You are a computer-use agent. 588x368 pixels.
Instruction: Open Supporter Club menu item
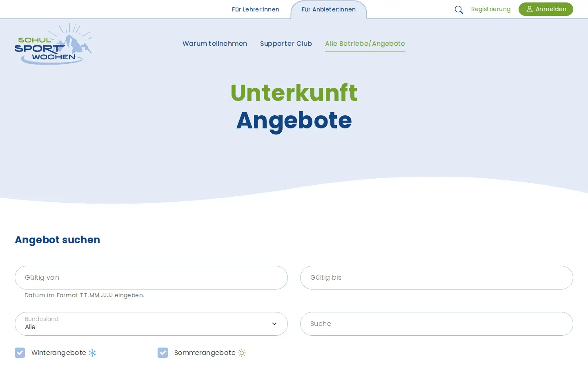click(x=286, y=43)
